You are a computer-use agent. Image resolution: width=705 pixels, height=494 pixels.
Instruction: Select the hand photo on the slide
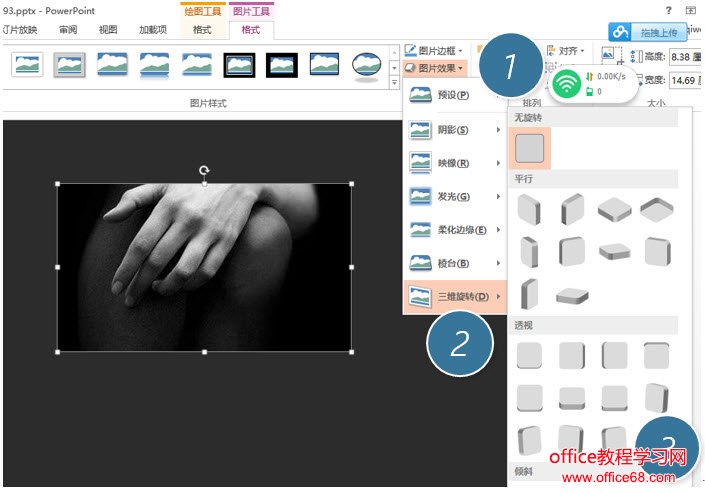[x=205, y=268]
